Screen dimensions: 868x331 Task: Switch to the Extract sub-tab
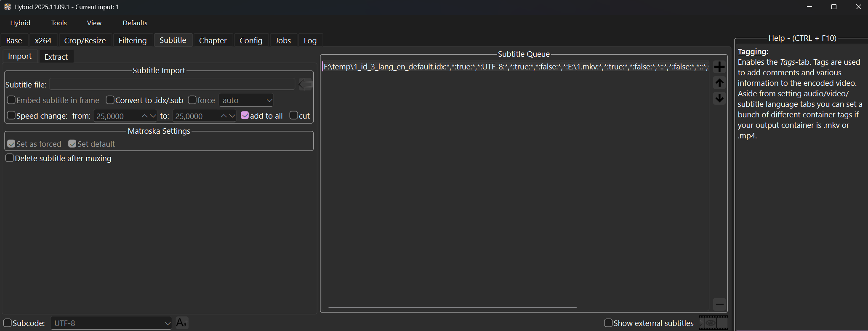click(56, 57)
